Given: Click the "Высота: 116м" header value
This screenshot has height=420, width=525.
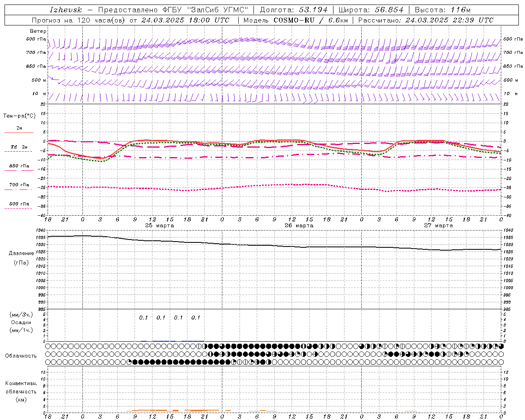Looking at the screenshot, I should click(x=443, y=10).
